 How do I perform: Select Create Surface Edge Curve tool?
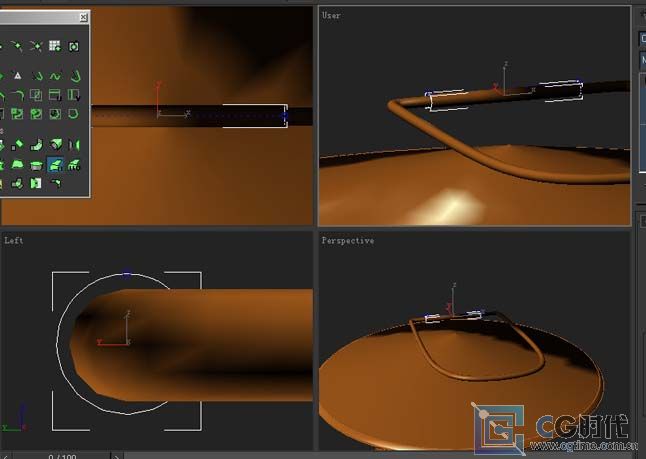pyautogui.click(x=74, y=113)
